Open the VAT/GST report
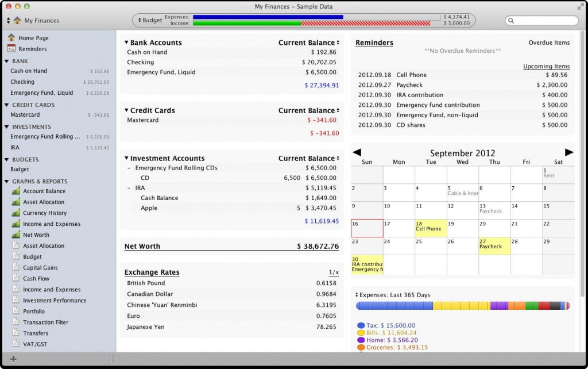Screen dimensions: 588x369 point(34,344)
